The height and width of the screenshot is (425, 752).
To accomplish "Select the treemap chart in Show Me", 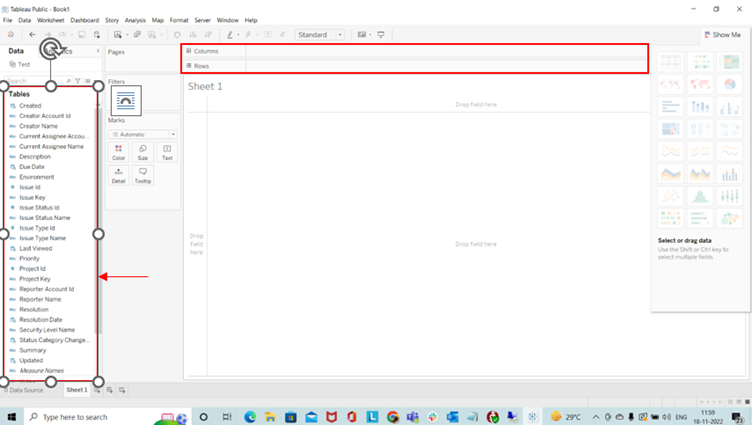I will (670, 129).
